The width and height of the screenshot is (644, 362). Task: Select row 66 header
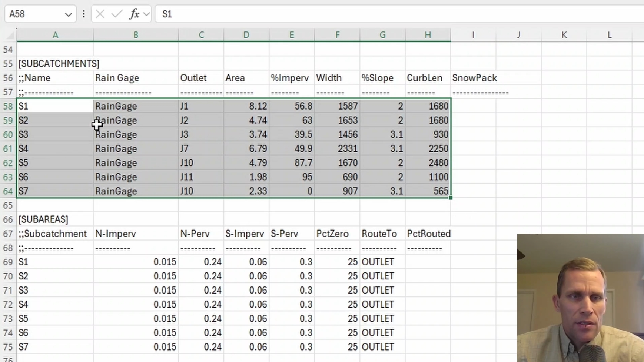[8, 219]
